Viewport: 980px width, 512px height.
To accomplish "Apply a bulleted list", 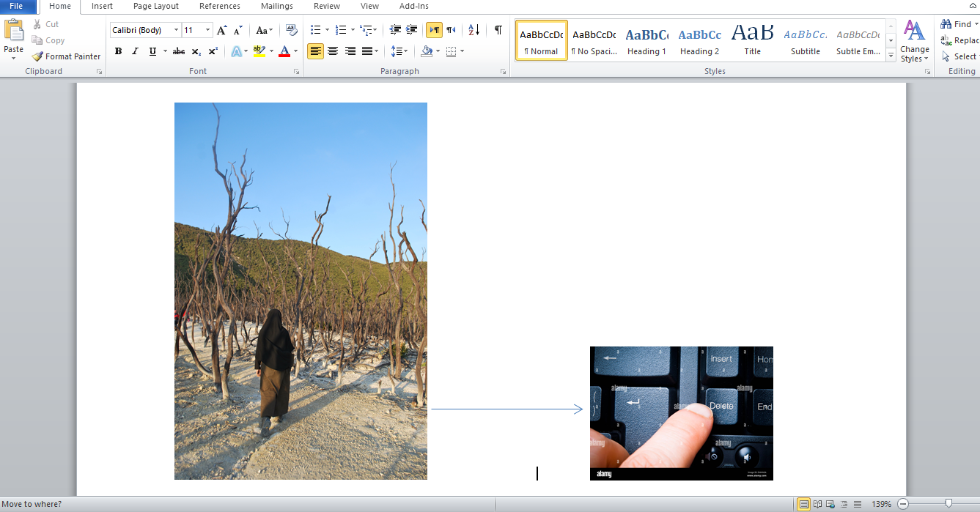I will pos(315,30).
